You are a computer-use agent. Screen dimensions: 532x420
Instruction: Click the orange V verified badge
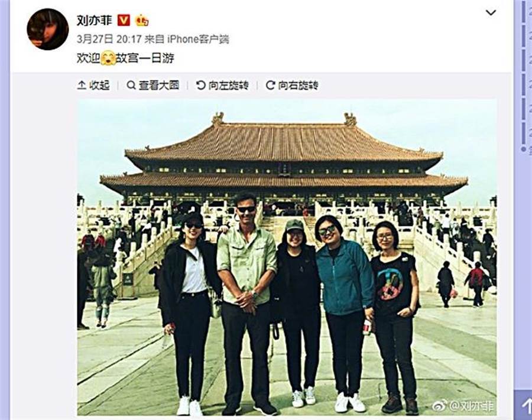(x=124, y=21)
